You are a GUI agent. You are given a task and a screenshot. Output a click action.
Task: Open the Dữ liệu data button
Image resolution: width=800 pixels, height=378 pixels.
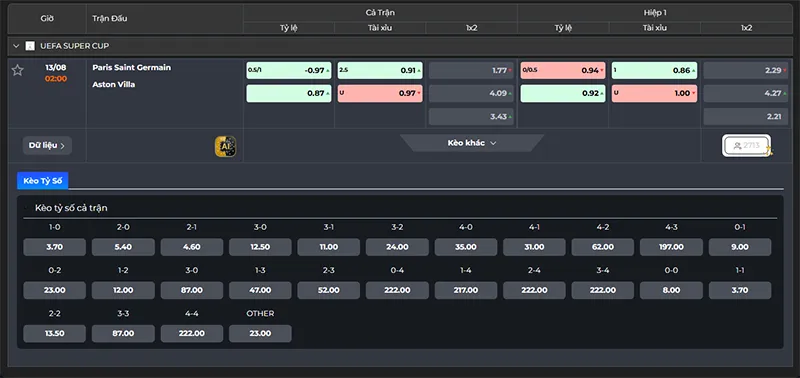click(47, 145)
